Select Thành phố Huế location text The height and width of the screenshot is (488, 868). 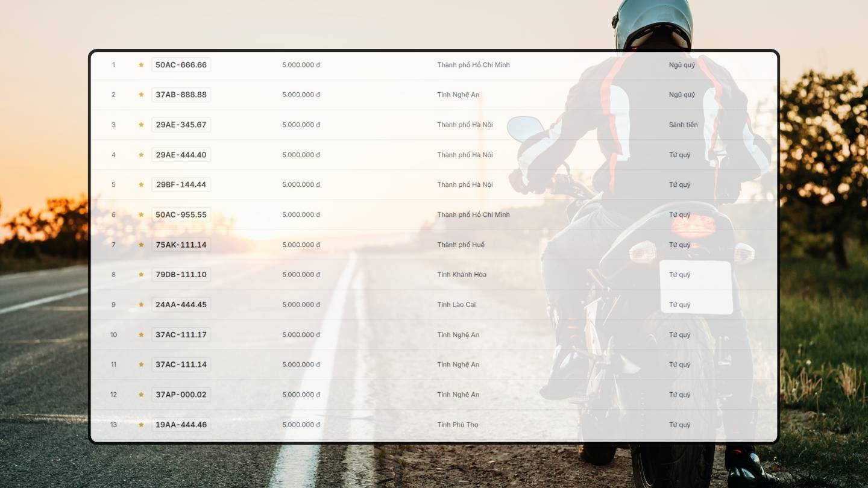click(x=461, y=245)
